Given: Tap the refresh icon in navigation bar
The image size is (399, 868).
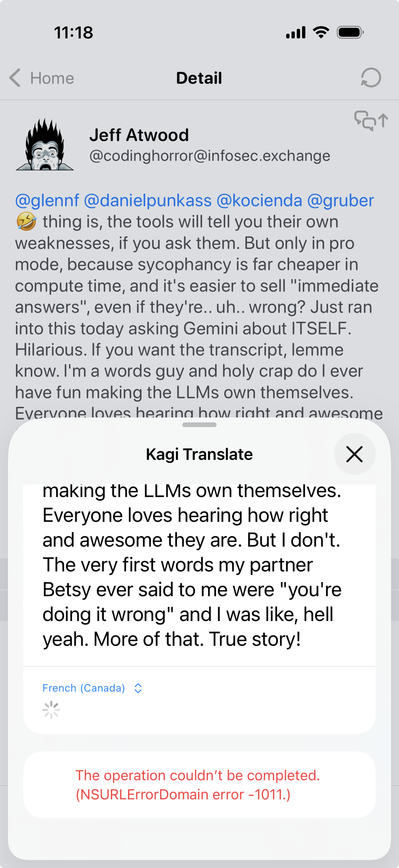Looking at the screenshot, I should tap(371, 78).
